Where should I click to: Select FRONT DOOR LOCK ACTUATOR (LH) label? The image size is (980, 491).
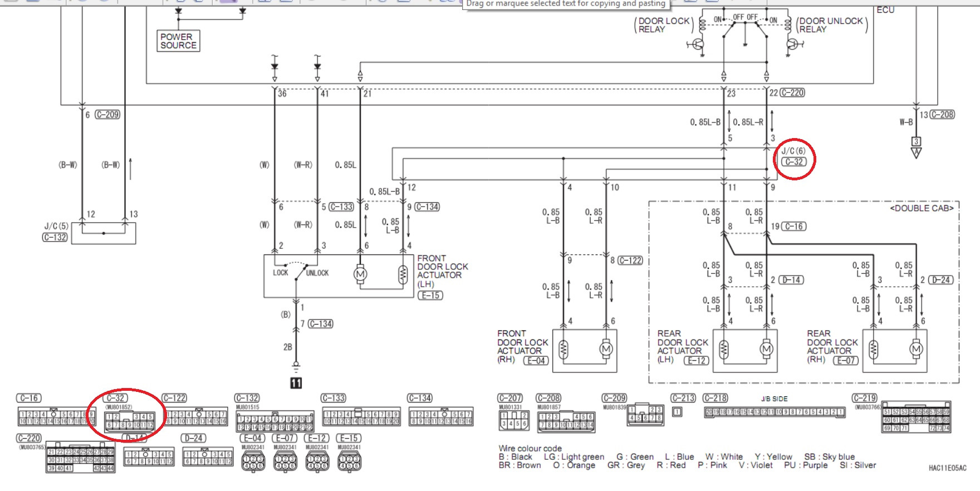point(443,271)
